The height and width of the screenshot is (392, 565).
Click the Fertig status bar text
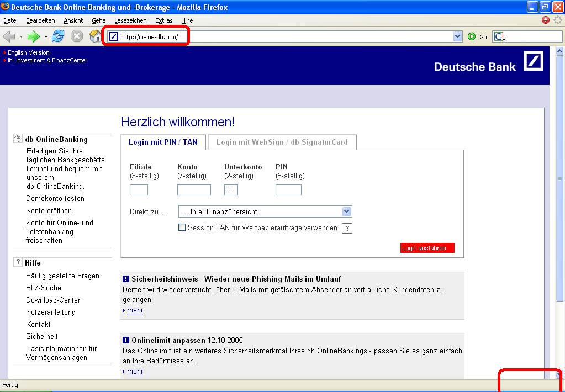10,385
